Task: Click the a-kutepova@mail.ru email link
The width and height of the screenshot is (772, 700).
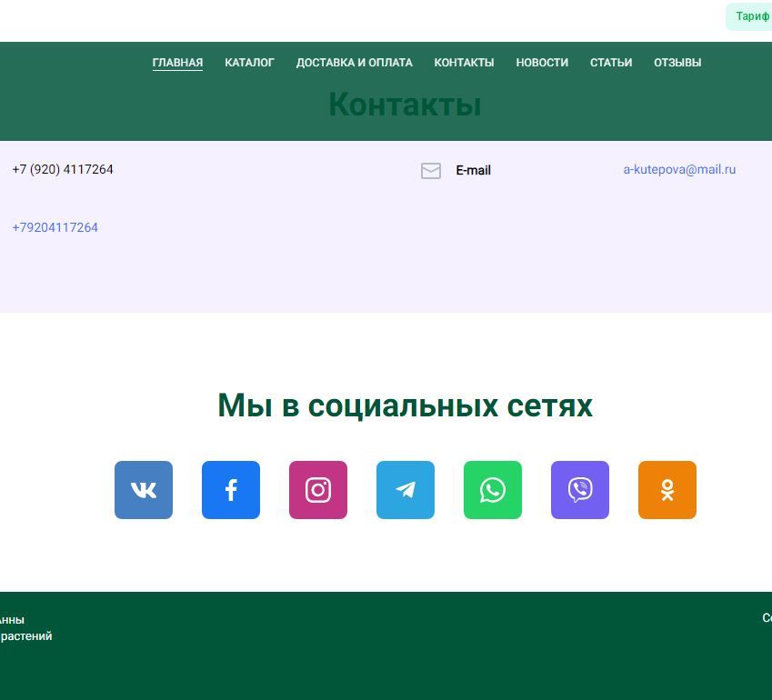Action: [x=679, y=169]
